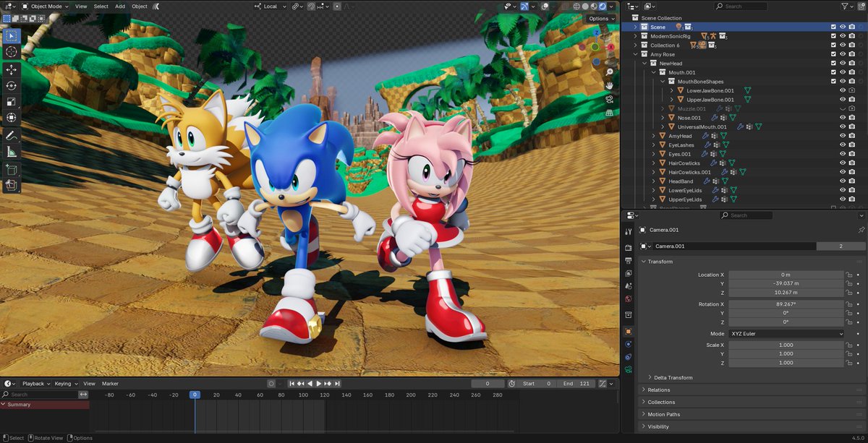Select the Scale tool

tap(12, 102)
